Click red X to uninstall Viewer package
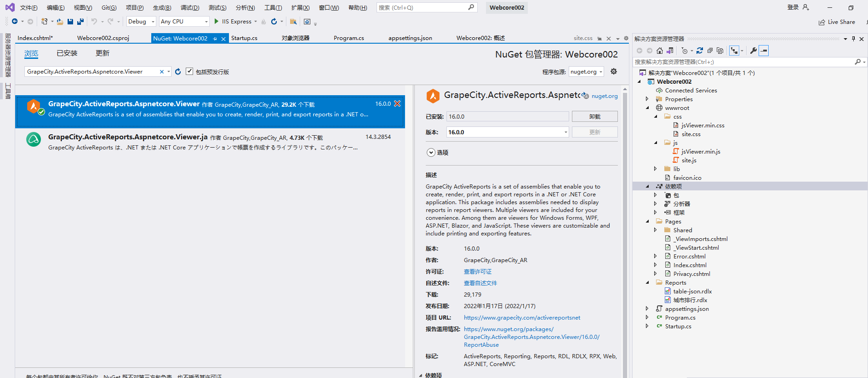This screenshot has width=868, height=378. click(397, 104)
